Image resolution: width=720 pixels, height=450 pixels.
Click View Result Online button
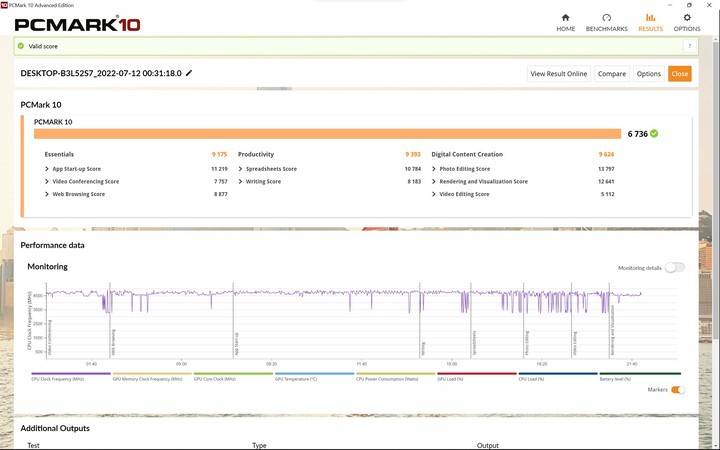[558, 73]
